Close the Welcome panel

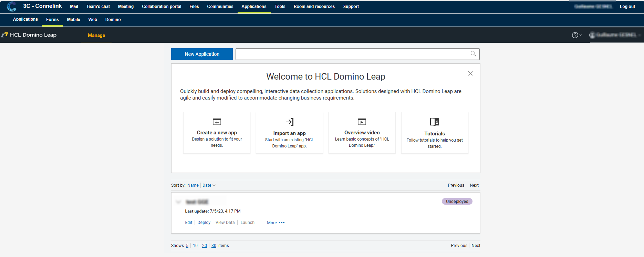[470, 73]
